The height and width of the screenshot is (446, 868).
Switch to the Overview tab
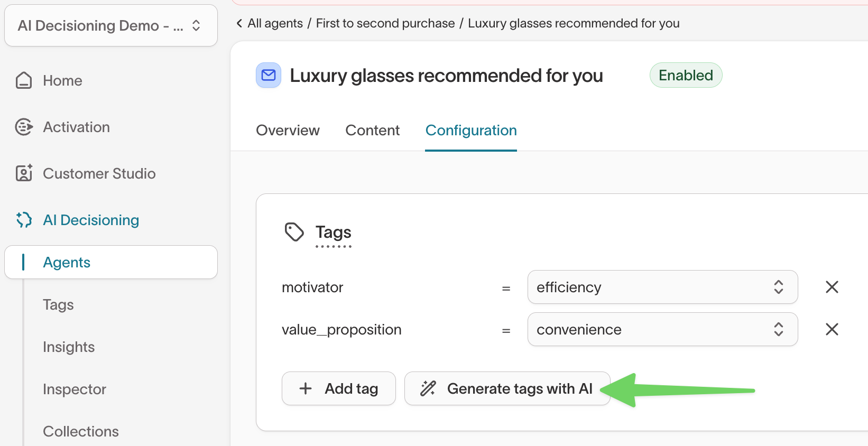(288, 130)
